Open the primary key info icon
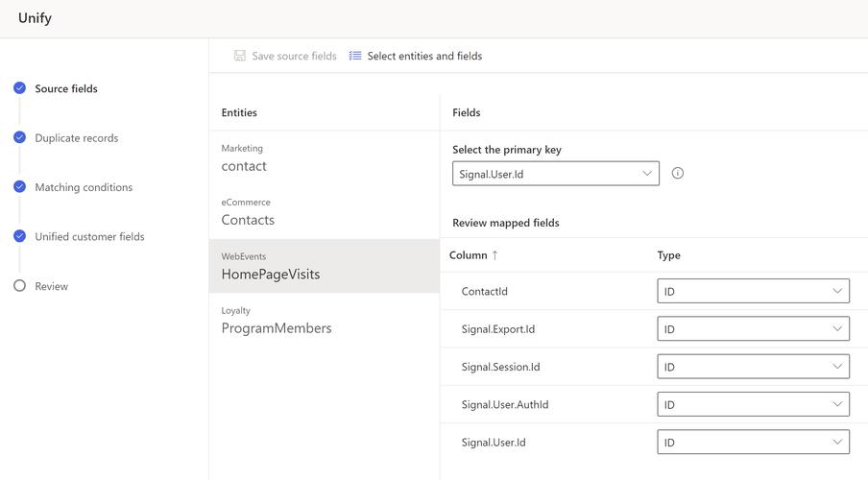Screen dimensions: 868x480 point(678,174)
